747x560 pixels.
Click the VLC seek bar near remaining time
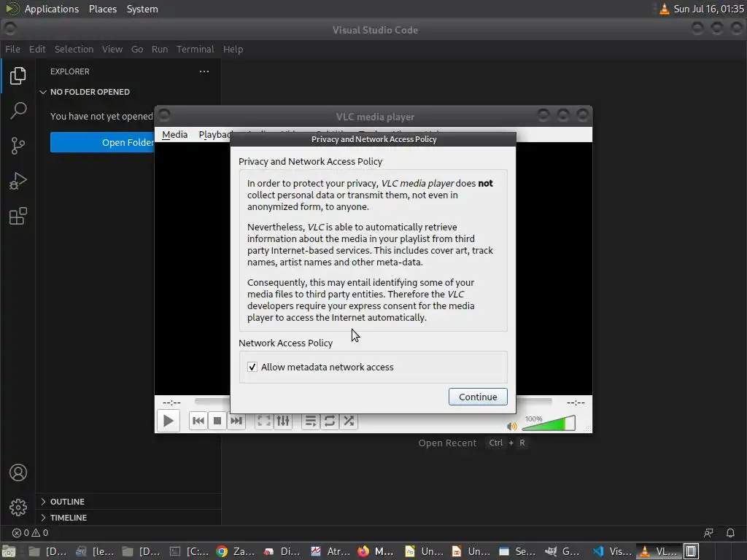pyautogui.click(x=535, y=402)
